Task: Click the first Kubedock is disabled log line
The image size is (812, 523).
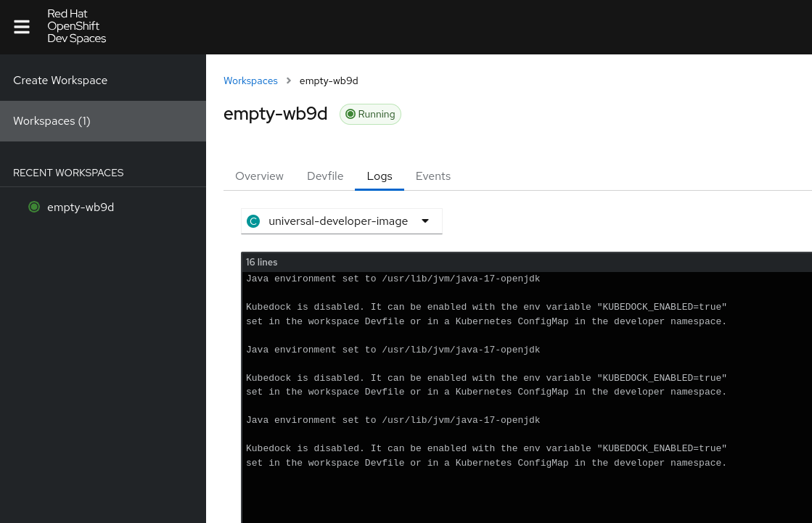Action: click(x=486, y=307)
